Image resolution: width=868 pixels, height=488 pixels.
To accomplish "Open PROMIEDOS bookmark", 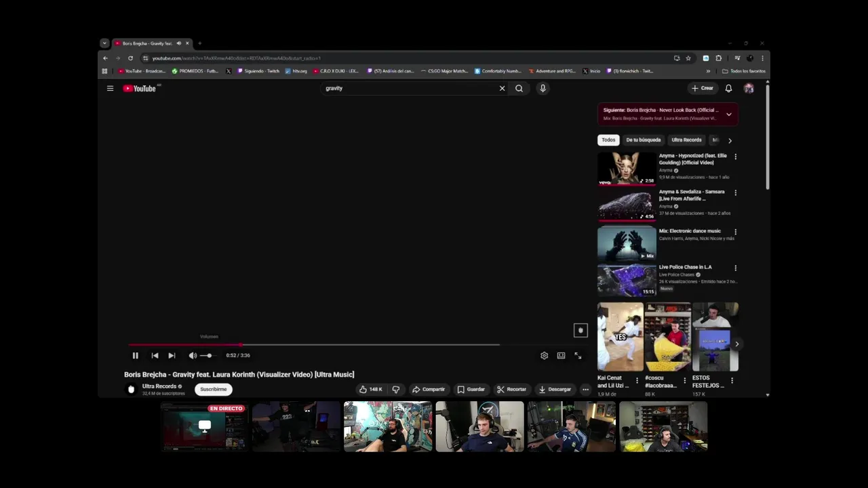I will (x=195, y=71).
